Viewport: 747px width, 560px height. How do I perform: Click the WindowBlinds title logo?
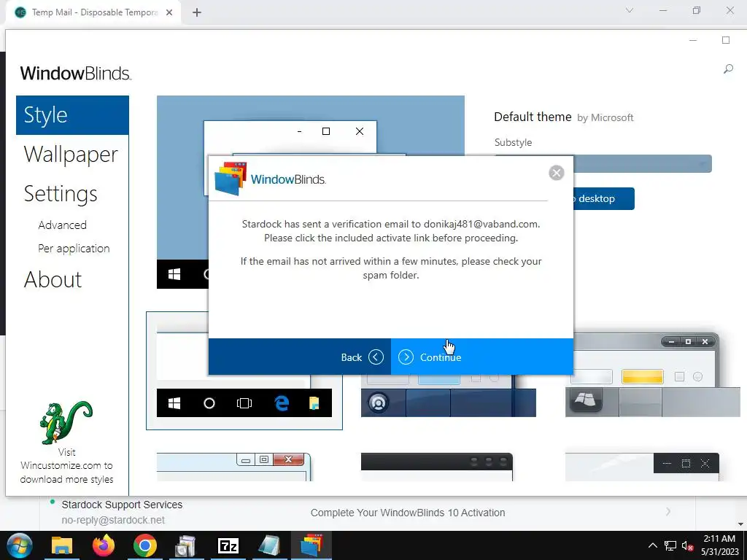pos(76,74)
